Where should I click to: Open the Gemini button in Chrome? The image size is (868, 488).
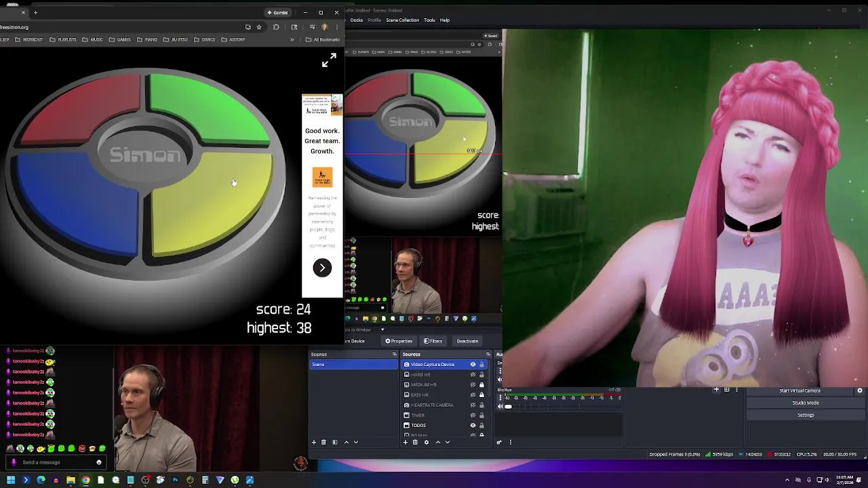[277, 12]
